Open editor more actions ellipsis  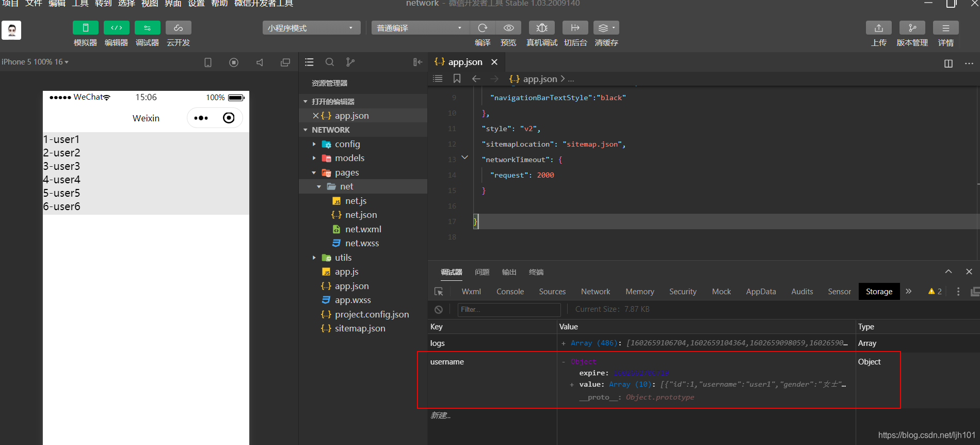[x=969, y=63]
